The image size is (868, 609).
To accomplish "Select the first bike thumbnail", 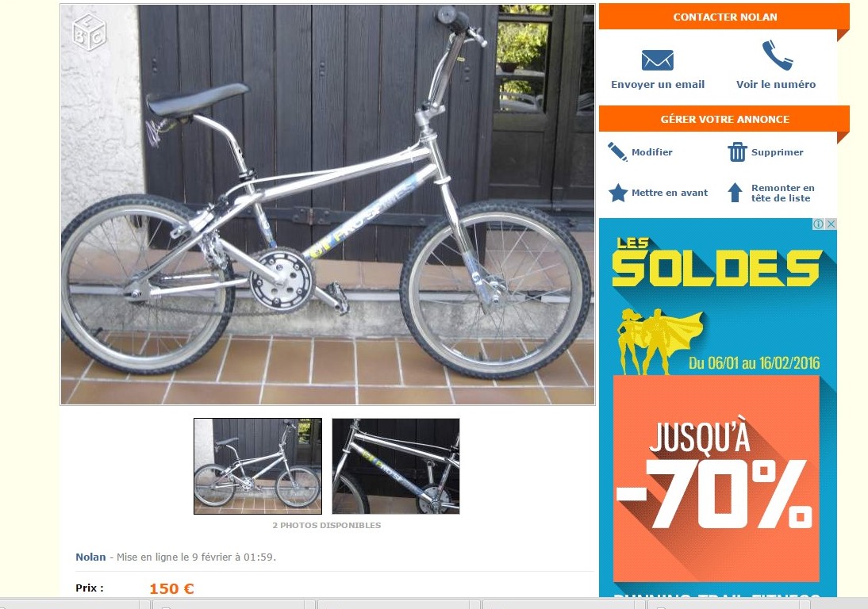I will pos(257,466).
